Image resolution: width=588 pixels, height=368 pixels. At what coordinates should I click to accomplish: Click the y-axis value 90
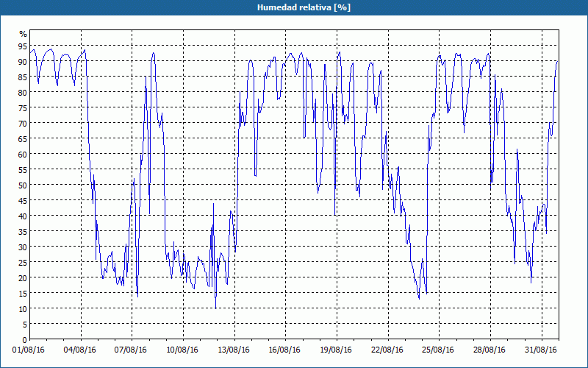[x=23, y=61]
